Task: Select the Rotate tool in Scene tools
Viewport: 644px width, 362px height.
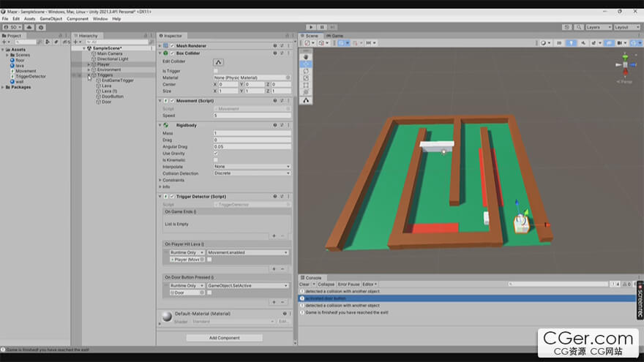Action: click(x=306, y=71)
